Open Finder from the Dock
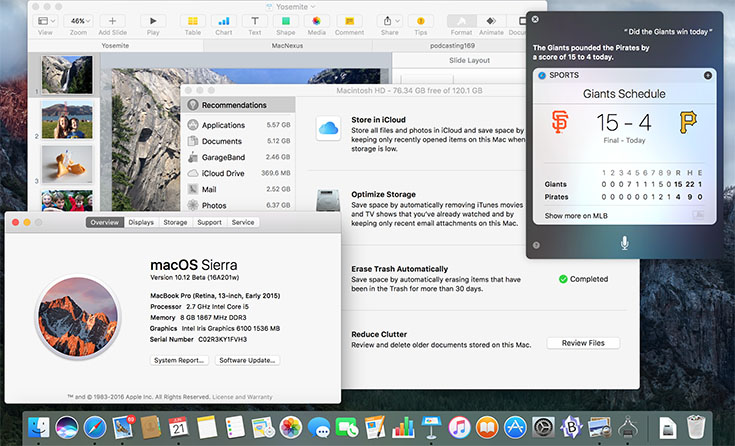Viewport: 735px width, 446px height. pyautogui.click(x=38, y=427)
